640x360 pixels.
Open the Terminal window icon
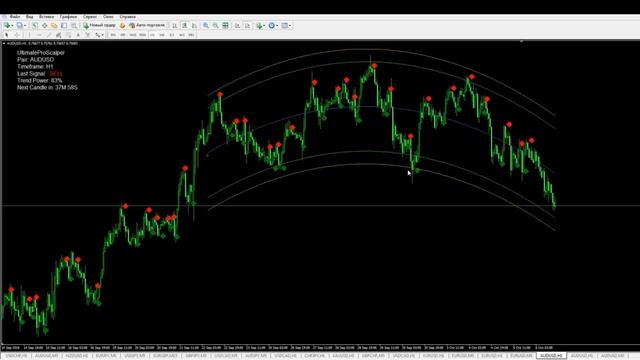pyautogui.click(x=64, y=25)
